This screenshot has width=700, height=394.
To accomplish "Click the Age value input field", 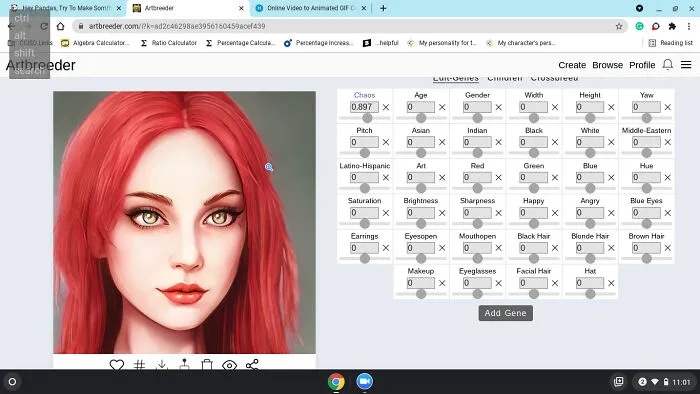I will pos(421,107).
